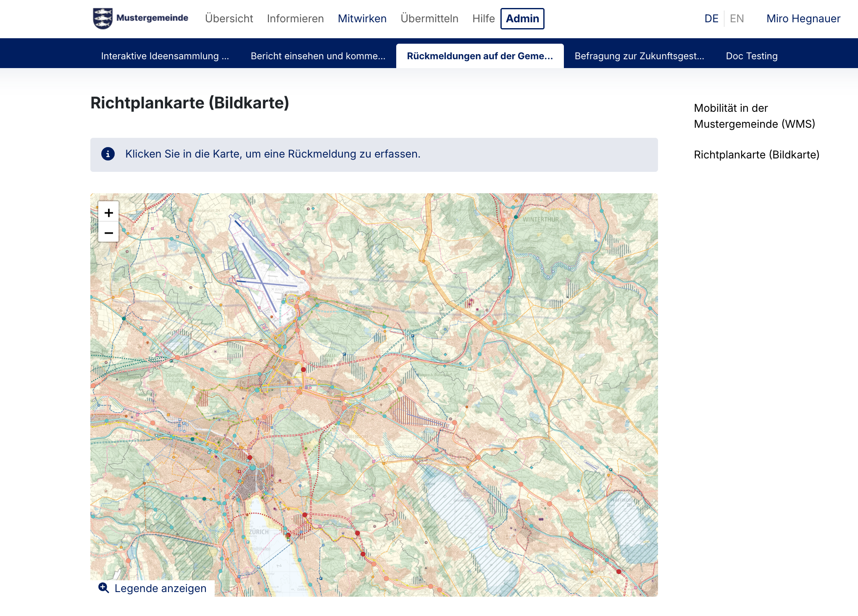Go to Informieren section
Viewport: 858px width, 616px height.
coord(295,18)
